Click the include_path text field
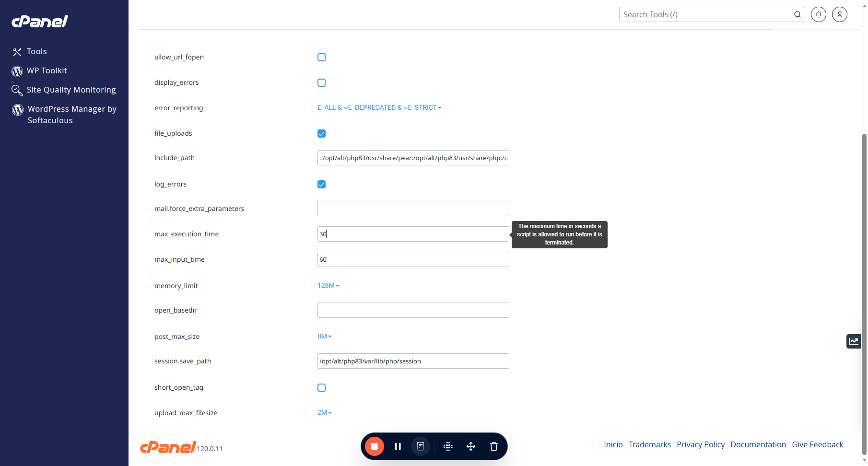This screenshot has height=466, width=868. tap(413, 158)
